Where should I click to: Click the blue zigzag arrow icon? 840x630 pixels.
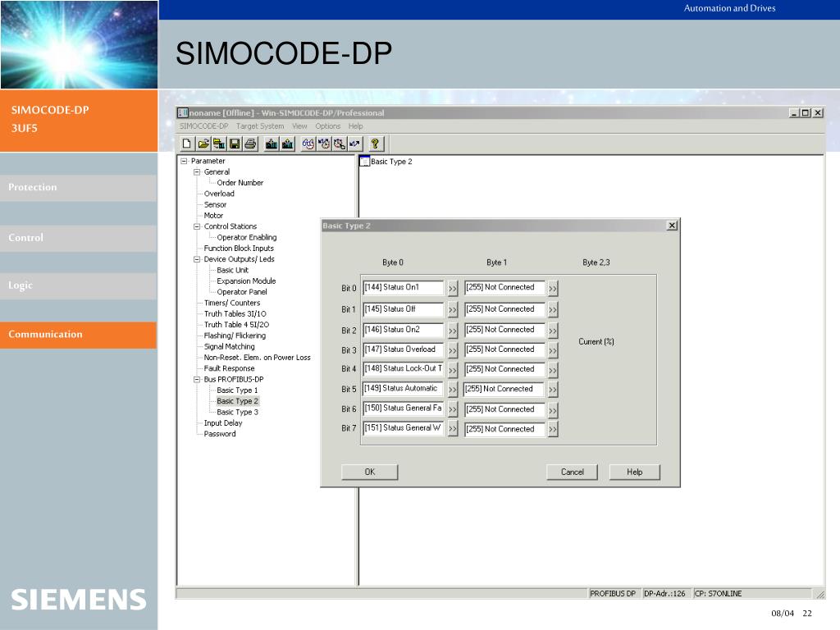pos(354,144)
